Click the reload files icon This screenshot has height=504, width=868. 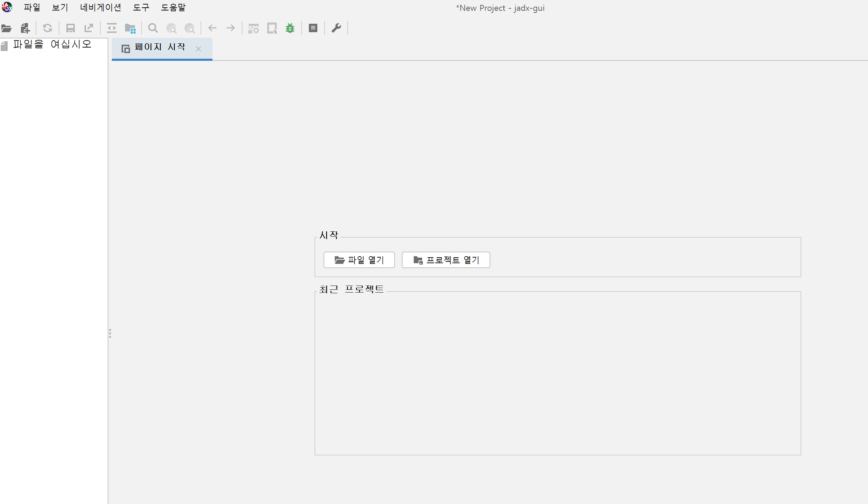[48, 28]
